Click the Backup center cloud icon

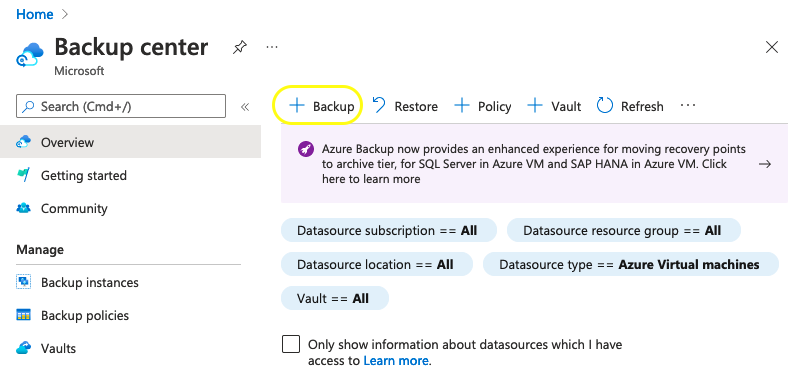29,54
